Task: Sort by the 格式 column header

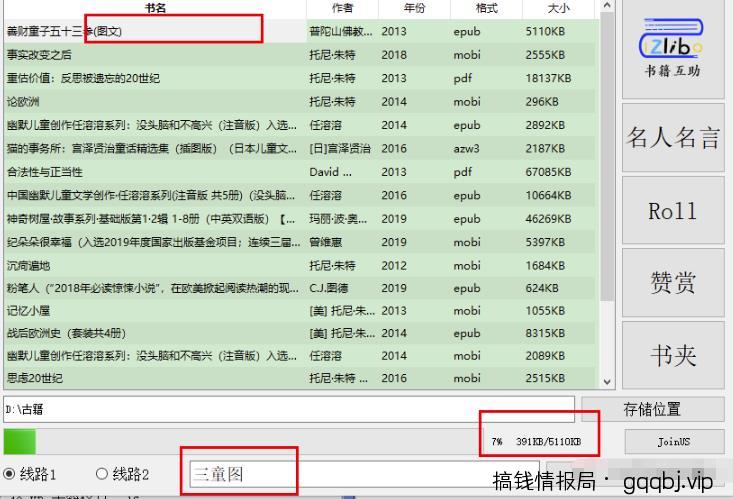Action: click(x=486, y=8)
